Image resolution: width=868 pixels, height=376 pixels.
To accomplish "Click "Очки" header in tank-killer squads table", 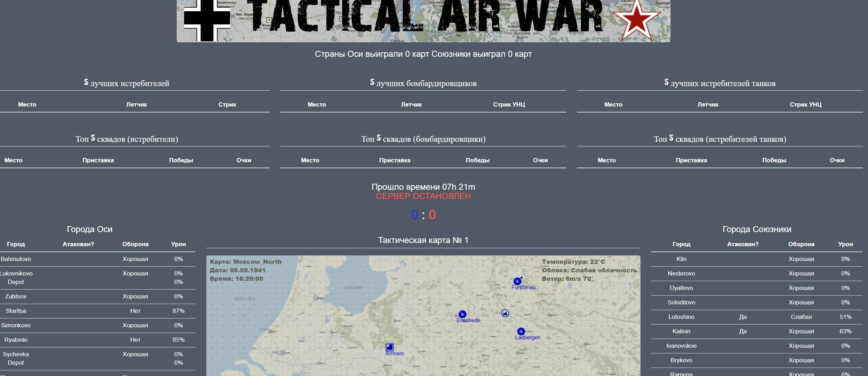I will pos(837,160).
